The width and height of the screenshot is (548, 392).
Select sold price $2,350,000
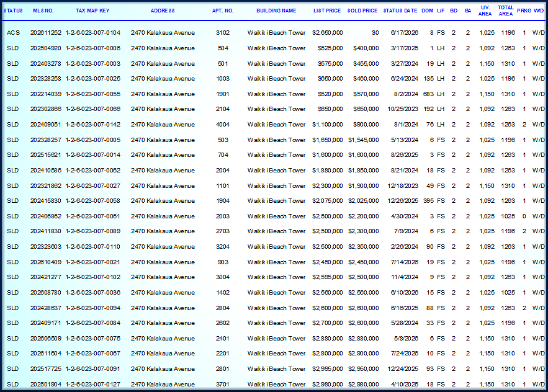click(x=364, y=247)
